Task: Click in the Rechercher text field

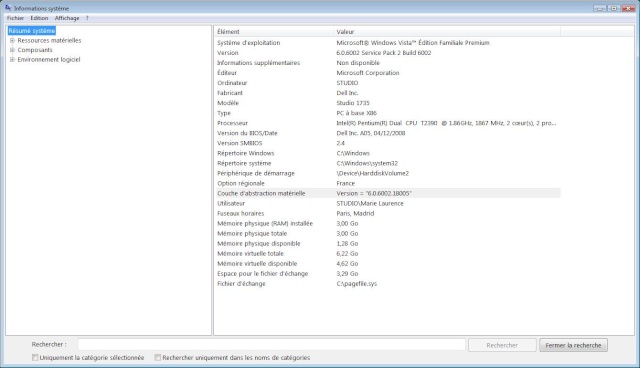Action: click(x=271, y=345)
